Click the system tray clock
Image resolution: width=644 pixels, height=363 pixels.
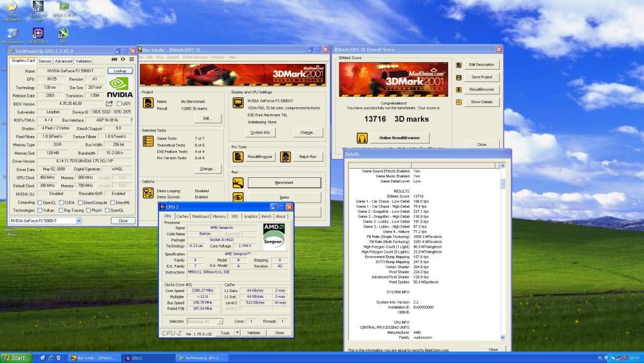636,358
